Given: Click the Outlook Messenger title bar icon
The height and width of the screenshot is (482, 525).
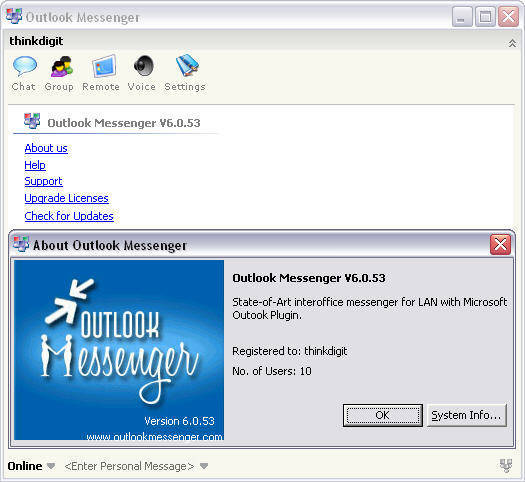Looking at the screenshot, I should click(14, 16).
